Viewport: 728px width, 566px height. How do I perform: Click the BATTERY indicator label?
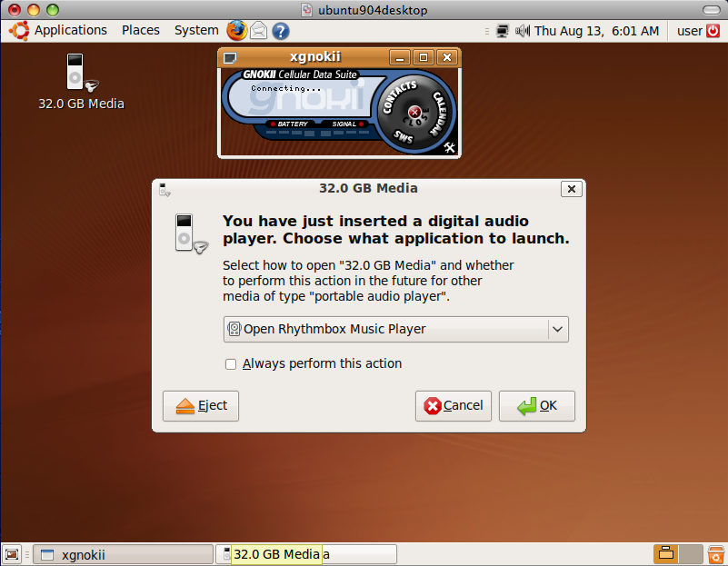[293, 124]
